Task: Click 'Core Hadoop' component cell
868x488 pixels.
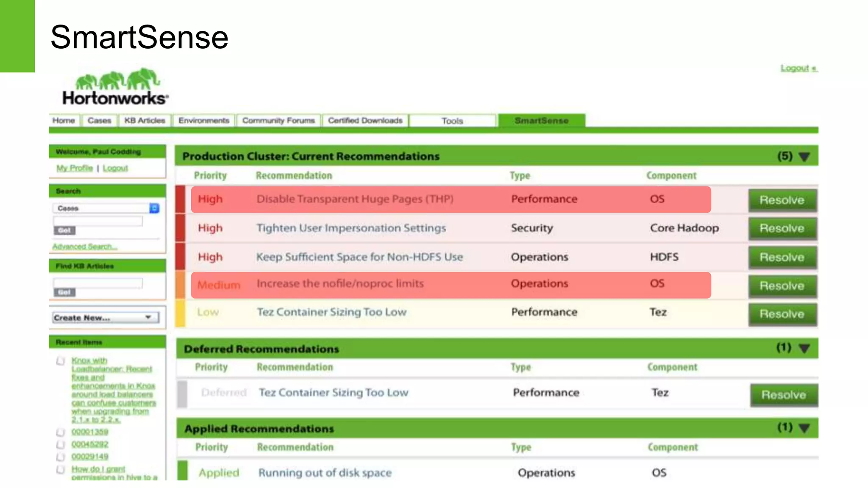Action: tap(684, 228)
